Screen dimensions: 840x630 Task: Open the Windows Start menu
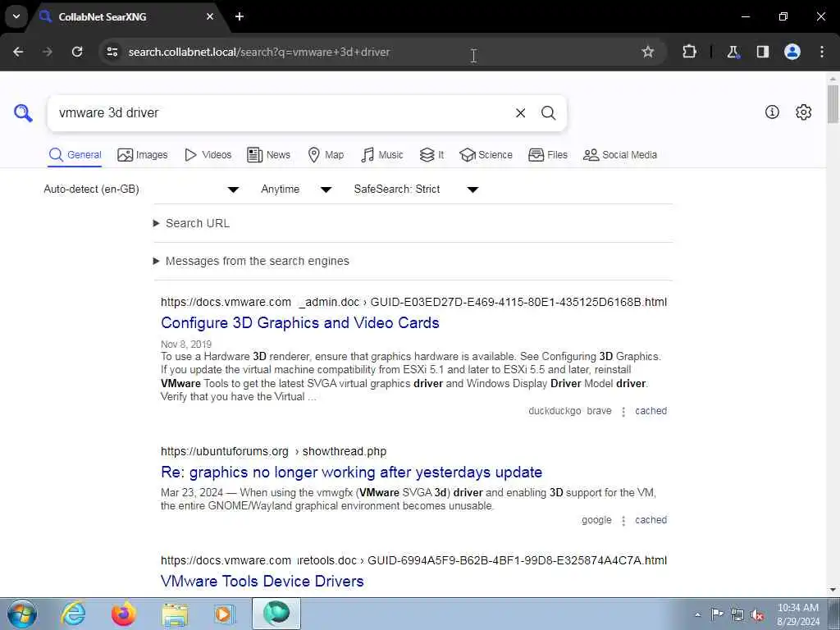coord(22,614)
